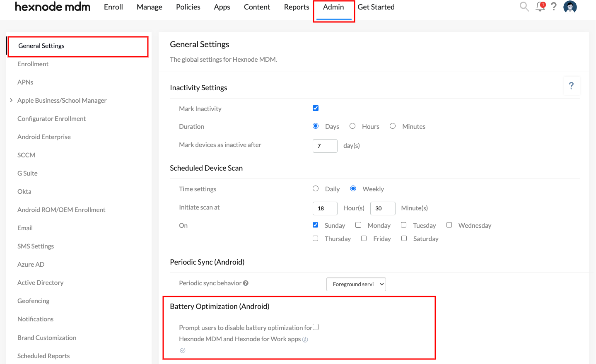This screenshot has width=596, height=364.
Task: Open the Apps menu
Action: (x=222, y=7)
